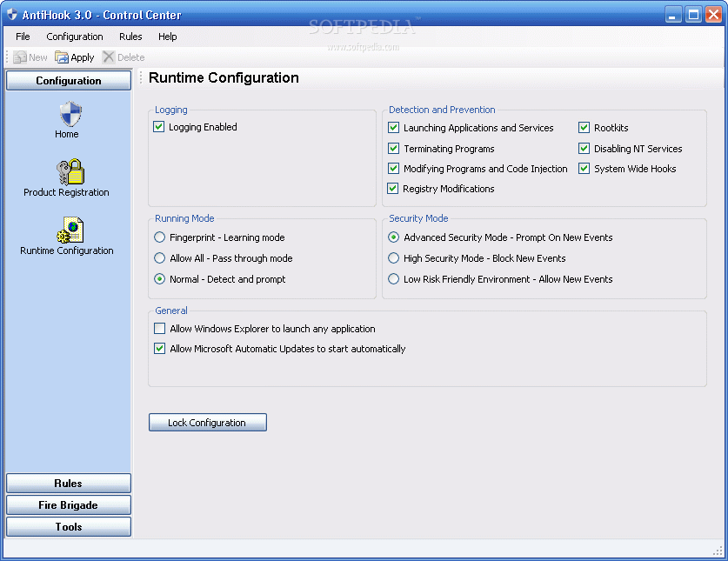The image size is (728, 561).
Task: Click the Delete toolbar button
Action: tap(124, 57)
